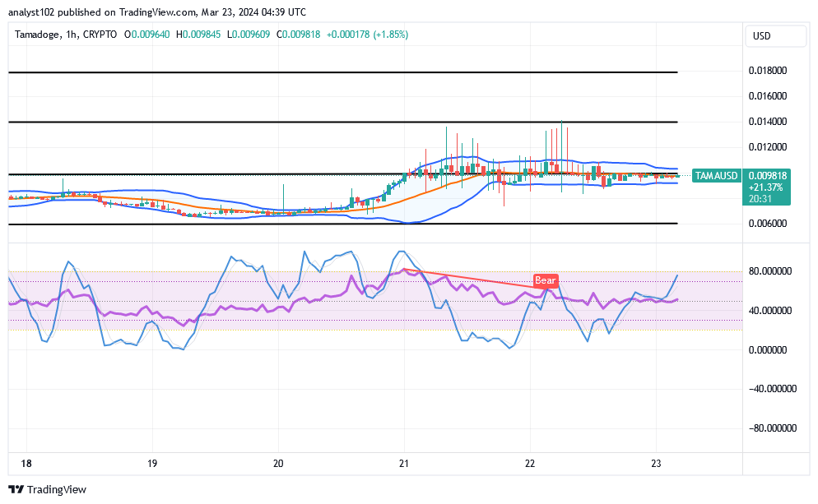The width and height of the screenshot is (818, 504).
Task: Click date 20 on the time axis
Action: [x=278, y=464]
